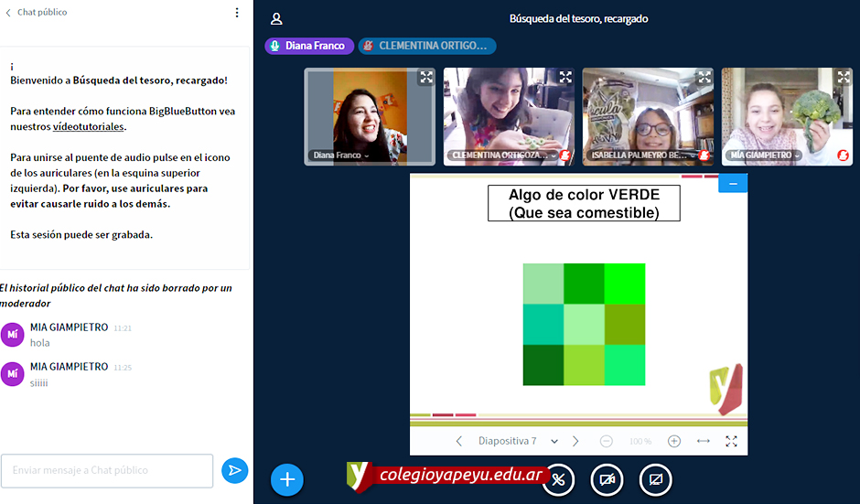Screen dimensions: 860x504
Task: Toggle screen sharing button
Action: pos(654,479)
